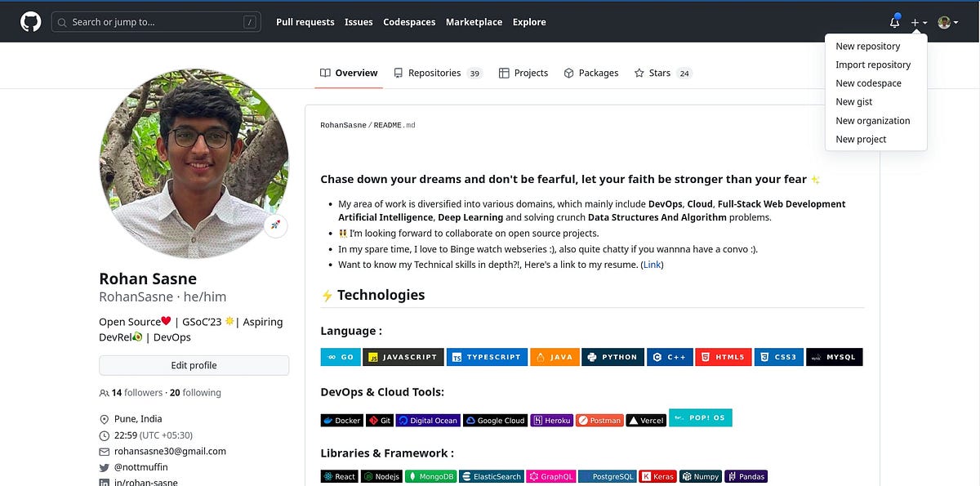Click the MongoDB badge under Libraries
Image resolution: width=980 pixels, height=486 pixels.
[430, 476]
